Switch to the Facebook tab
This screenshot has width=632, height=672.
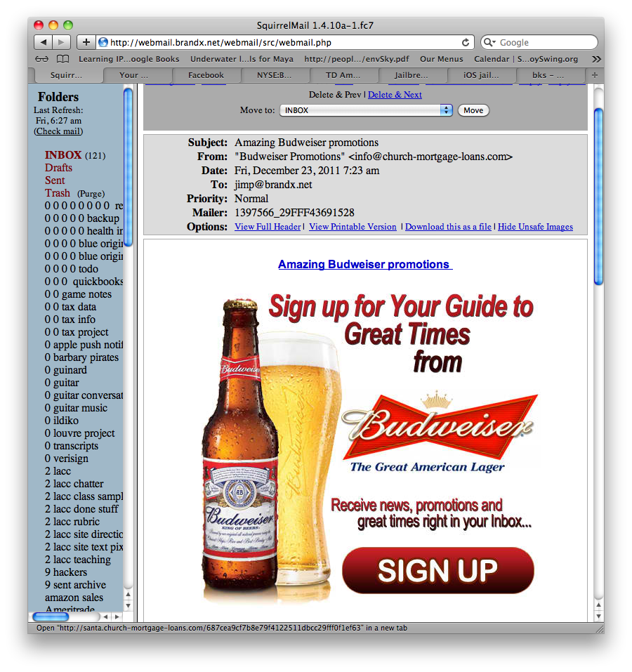pyautogui.click(x=206, y=75)
